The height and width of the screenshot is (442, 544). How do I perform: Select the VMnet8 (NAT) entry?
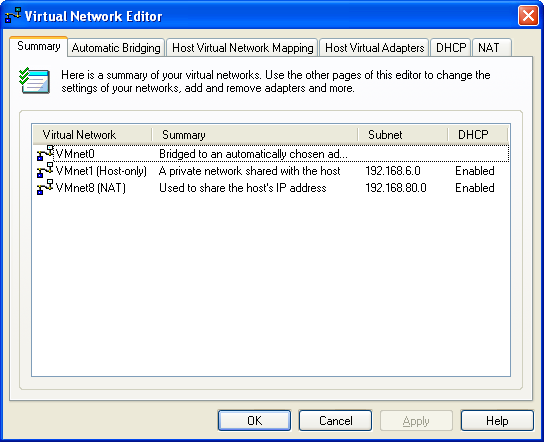click(x=91, y=188)
